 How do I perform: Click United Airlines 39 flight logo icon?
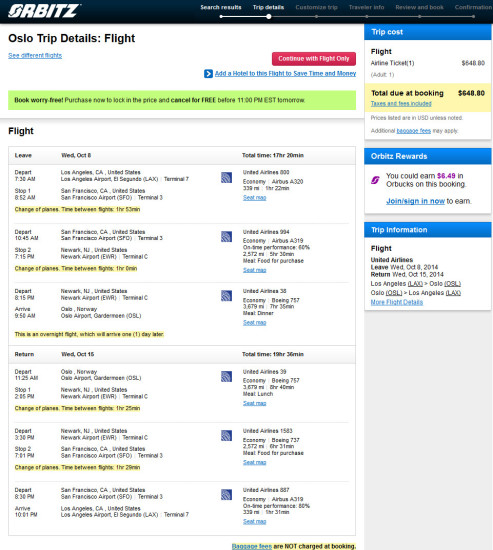click(226, 376)
